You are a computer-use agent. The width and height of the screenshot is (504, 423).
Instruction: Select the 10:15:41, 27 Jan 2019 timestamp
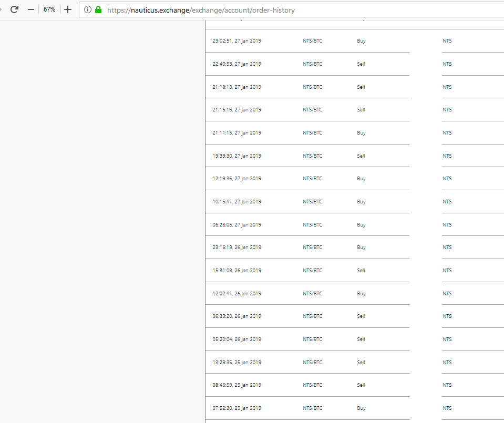pos(236,202)
